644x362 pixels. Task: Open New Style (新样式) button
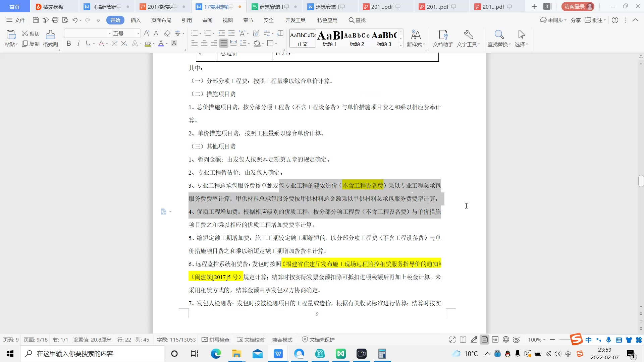416,39
